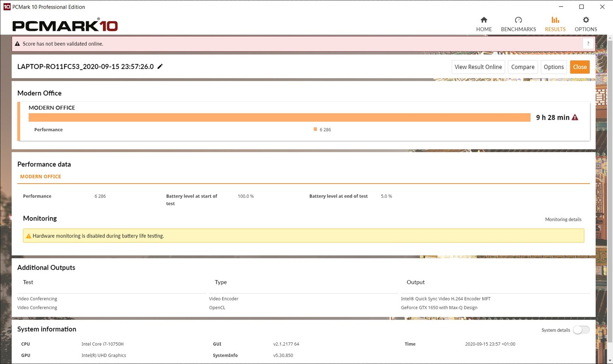613x364 pixels.
Task: Maximize the PCMark 10 window
Action: 582,7
